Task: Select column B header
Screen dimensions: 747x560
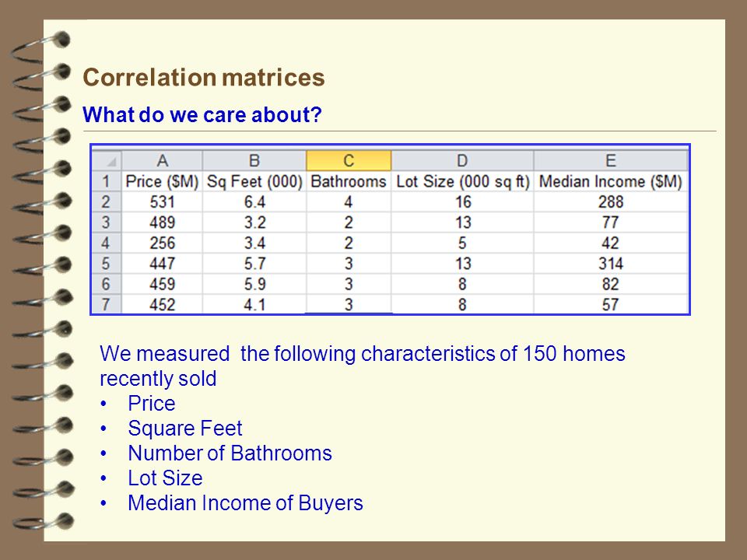Action: (x=254, y=160)
